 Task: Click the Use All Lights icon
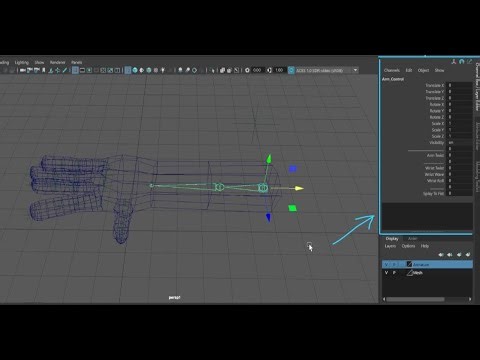coord(163,70)
